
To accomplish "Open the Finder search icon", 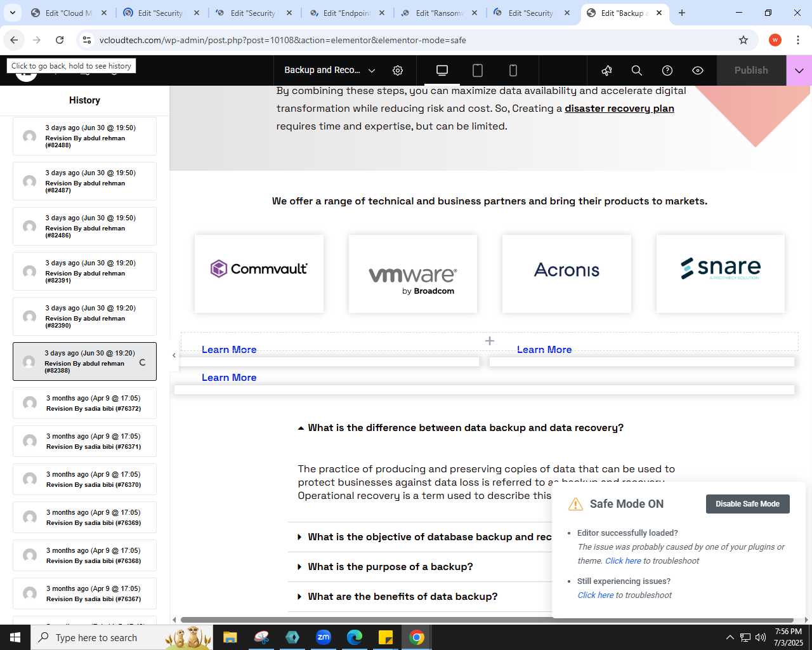I will point(637,70).
